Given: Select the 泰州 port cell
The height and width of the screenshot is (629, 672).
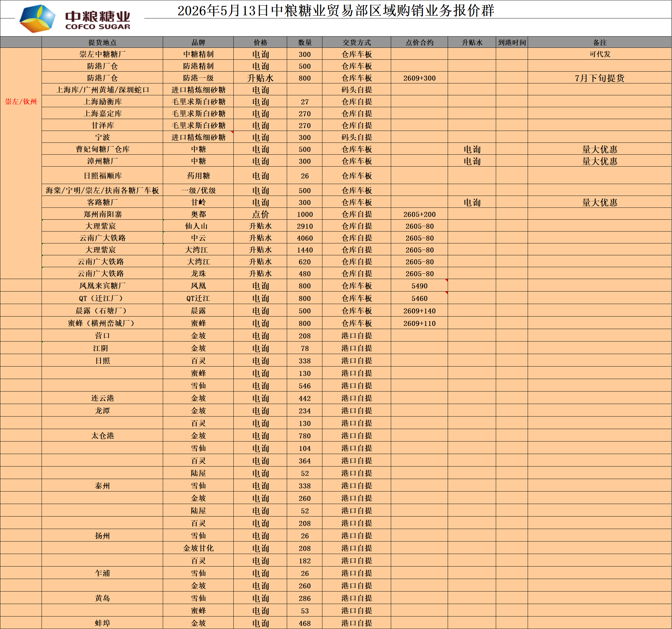Looking at the screenshot, I should point(102,486).
